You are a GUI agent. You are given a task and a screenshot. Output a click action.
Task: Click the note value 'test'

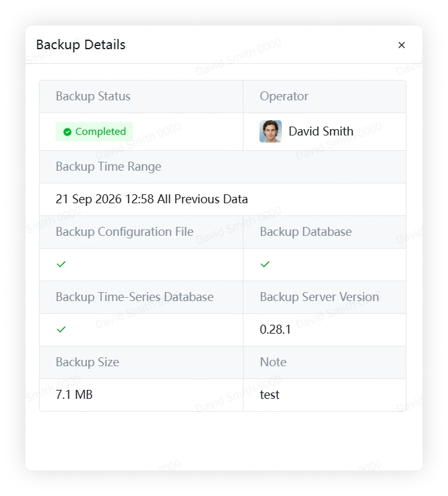point(270,395)
